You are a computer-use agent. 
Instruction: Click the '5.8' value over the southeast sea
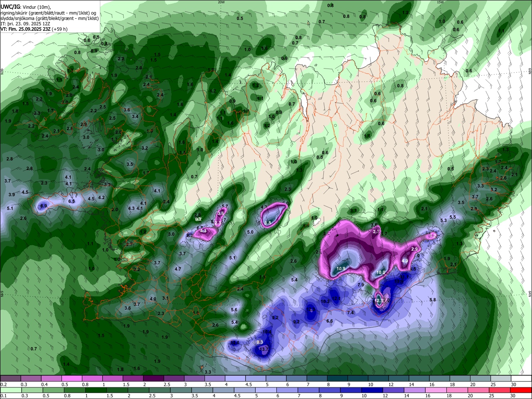pos(433,300)
